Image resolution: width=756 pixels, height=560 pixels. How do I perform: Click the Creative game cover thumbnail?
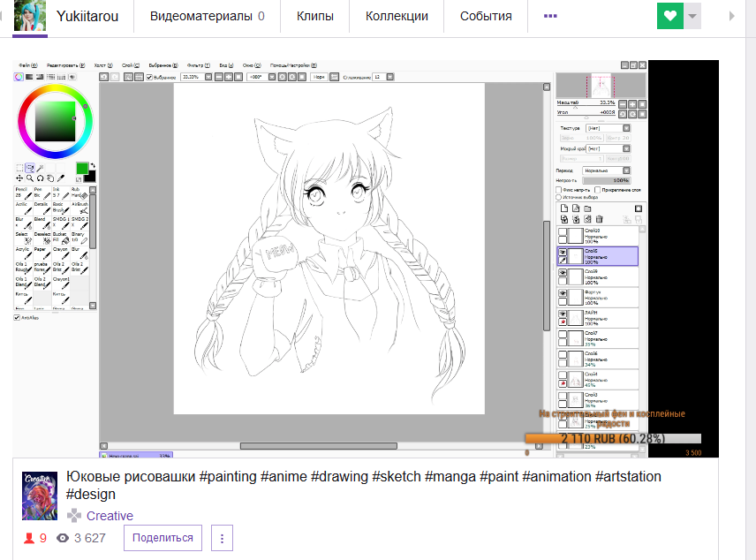(x=40, y=496)
